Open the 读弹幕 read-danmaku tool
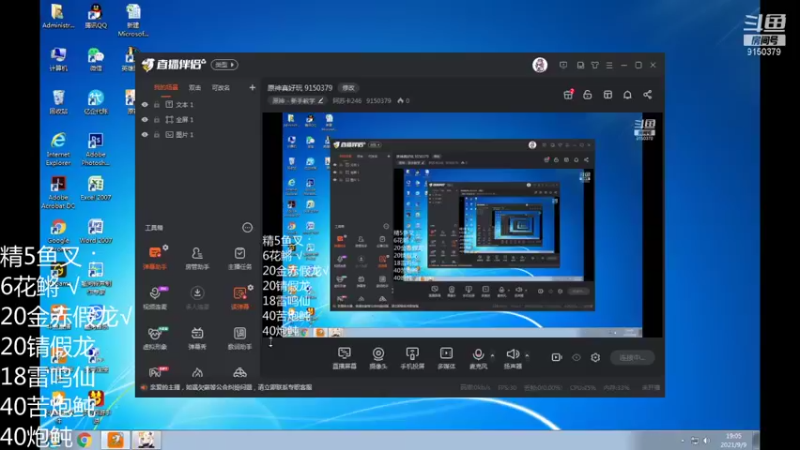This screenshot has height=450, width=800. tap(239, 298)
